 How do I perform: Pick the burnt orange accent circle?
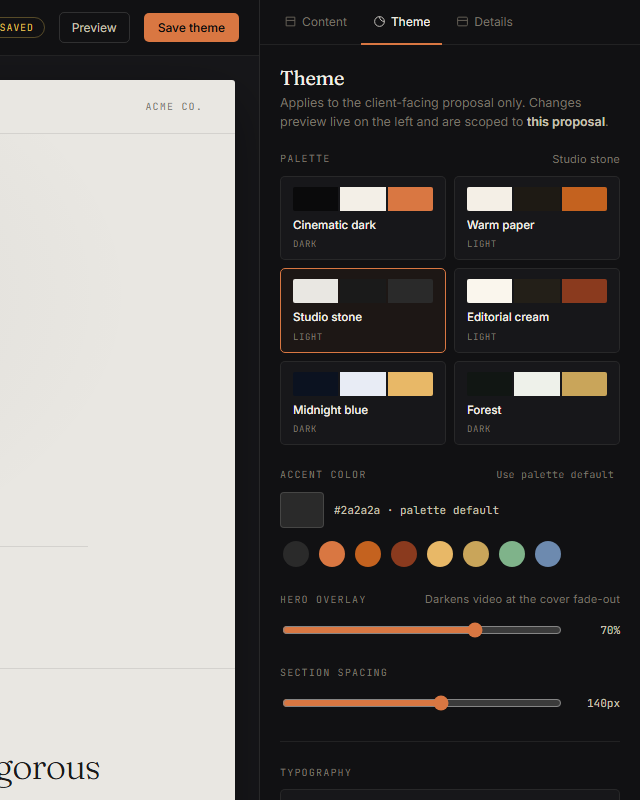click(368, 554)
